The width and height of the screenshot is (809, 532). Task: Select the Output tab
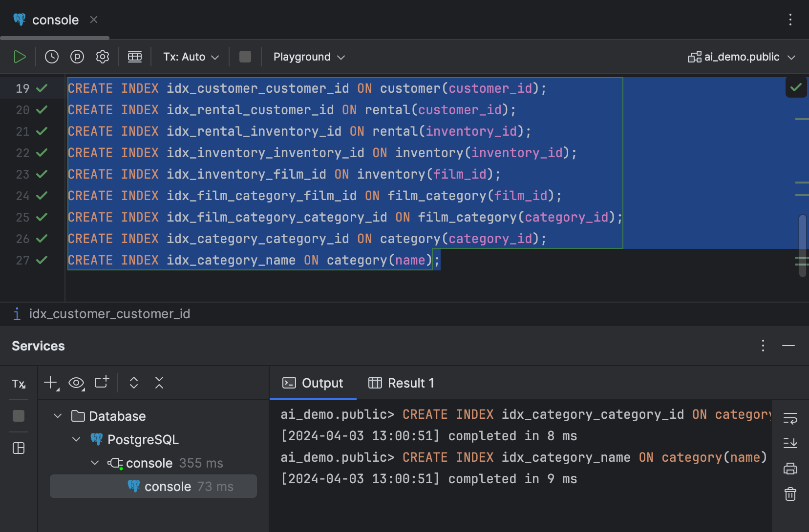pos(313,383)
